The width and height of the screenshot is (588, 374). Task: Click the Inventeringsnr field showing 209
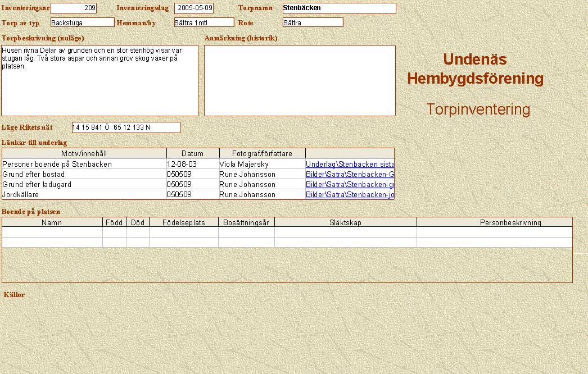tap(74, 8)
